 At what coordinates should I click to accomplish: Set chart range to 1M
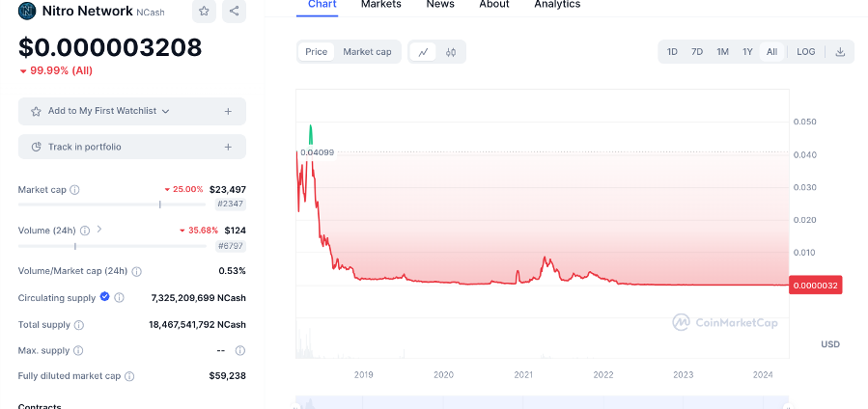tap(722, 52)
